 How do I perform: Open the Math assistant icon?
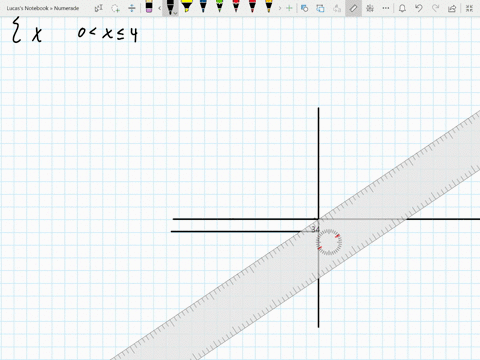(x=370, y=8)
